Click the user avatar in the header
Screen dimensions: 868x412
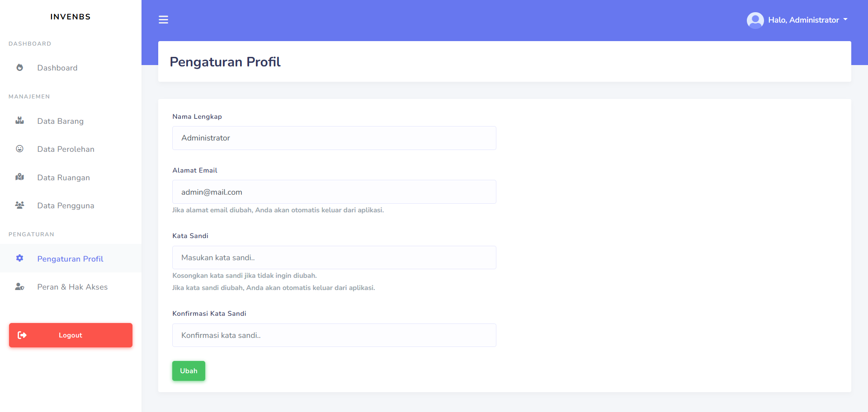pyautogui.click(x=755, y=20)
